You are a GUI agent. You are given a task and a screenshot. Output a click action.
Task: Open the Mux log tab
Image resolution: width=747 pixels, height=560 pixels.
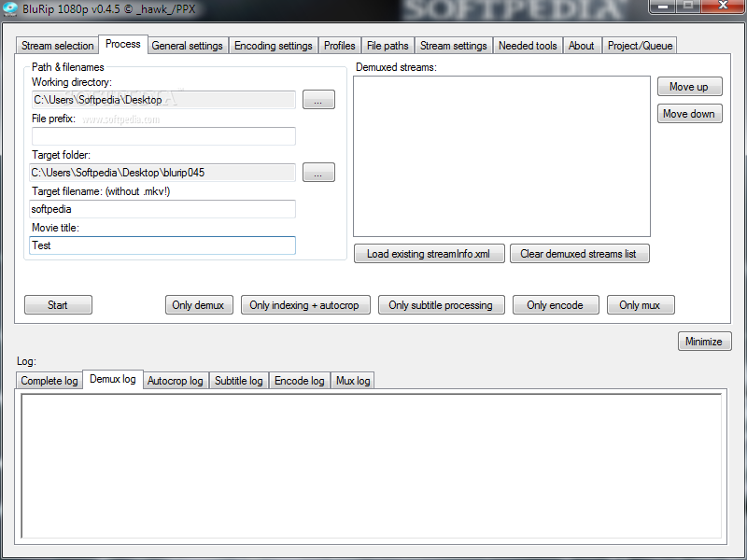353,381
